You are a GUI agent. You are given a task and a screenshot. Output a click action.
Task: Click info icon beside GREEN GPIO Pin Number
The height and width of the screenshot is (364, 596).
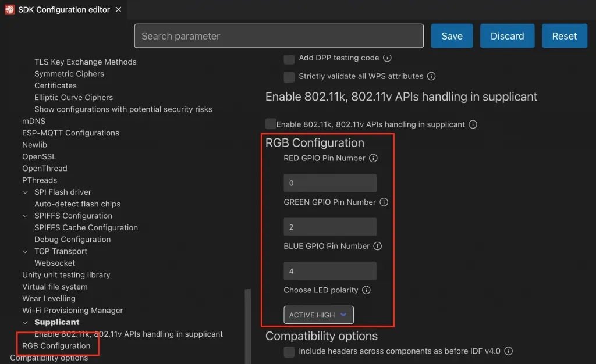(384, 202)
